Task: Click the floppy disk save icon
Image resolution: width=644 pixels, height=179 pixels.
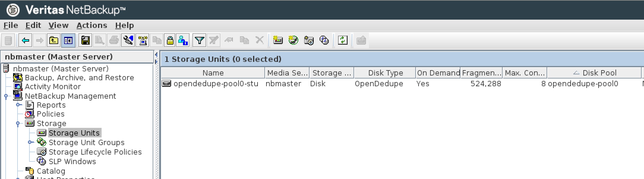Action: coord(86,40)
